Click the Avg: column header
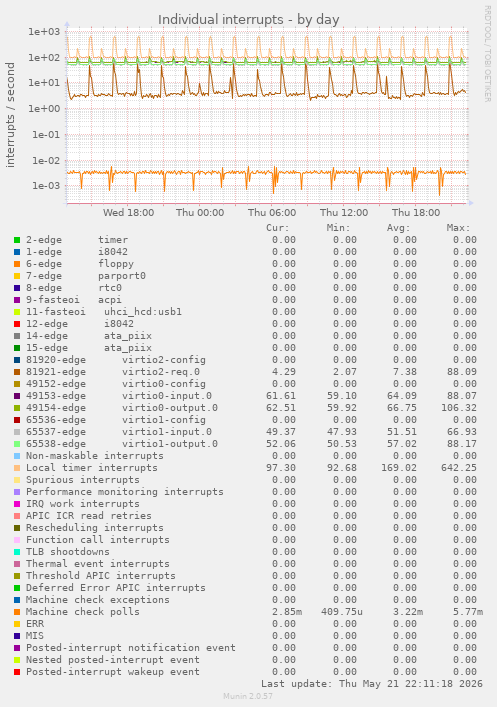497x707 pixels. click(x=398, y=228)
